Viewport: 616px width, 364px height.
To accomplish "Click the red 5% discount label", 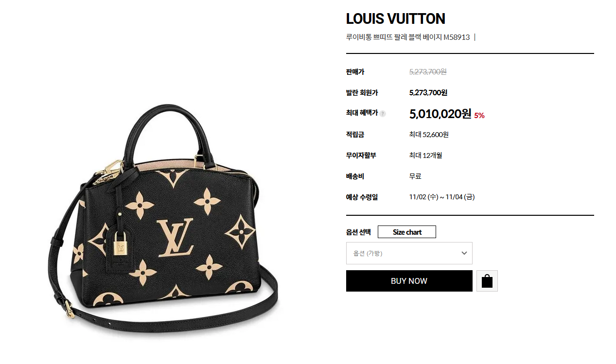I will [479, 115].
